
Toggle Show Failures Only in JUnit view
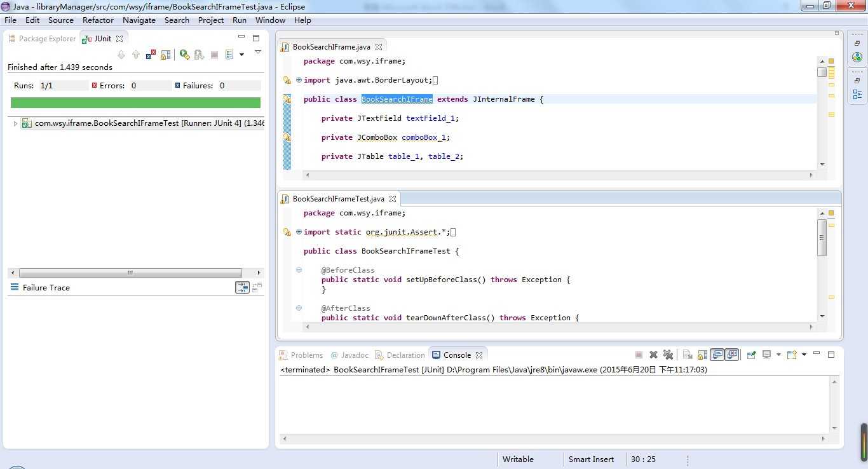[x=151, y=55]
